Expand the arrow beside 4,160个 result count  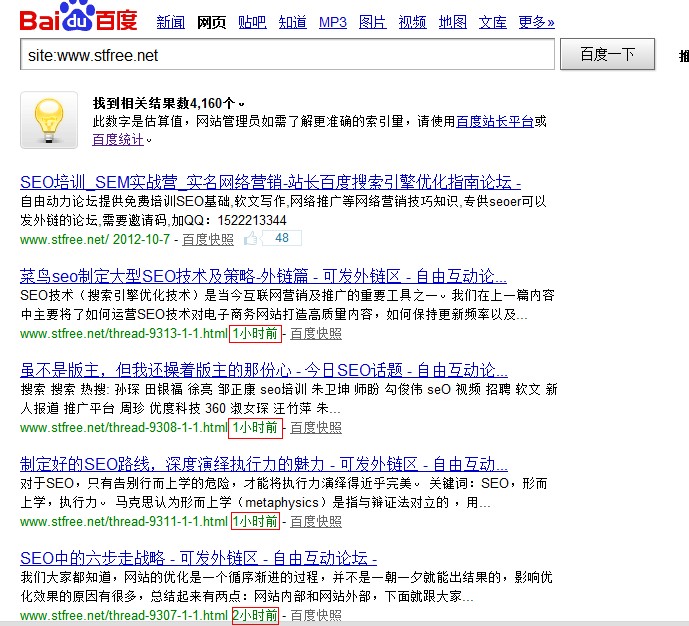click(x=242, y=104)
